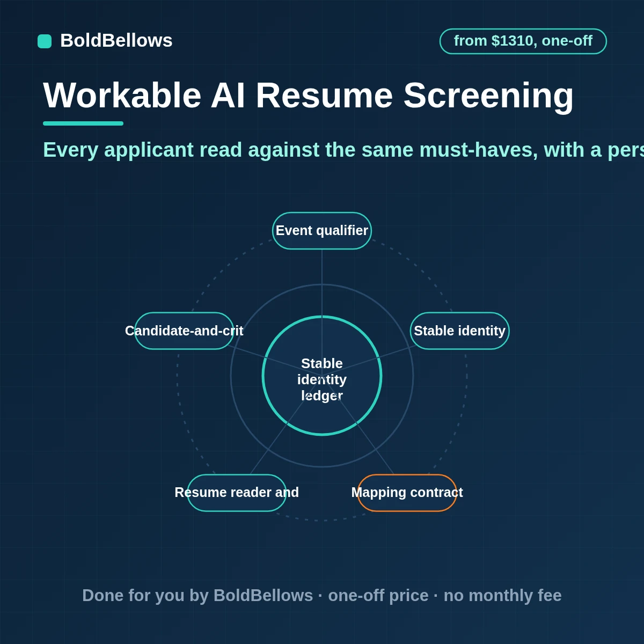The height and width of the screenshot is (644, 644).
Task: Click the teal BoldBellows logo square
Action: (x=45, y=41)
